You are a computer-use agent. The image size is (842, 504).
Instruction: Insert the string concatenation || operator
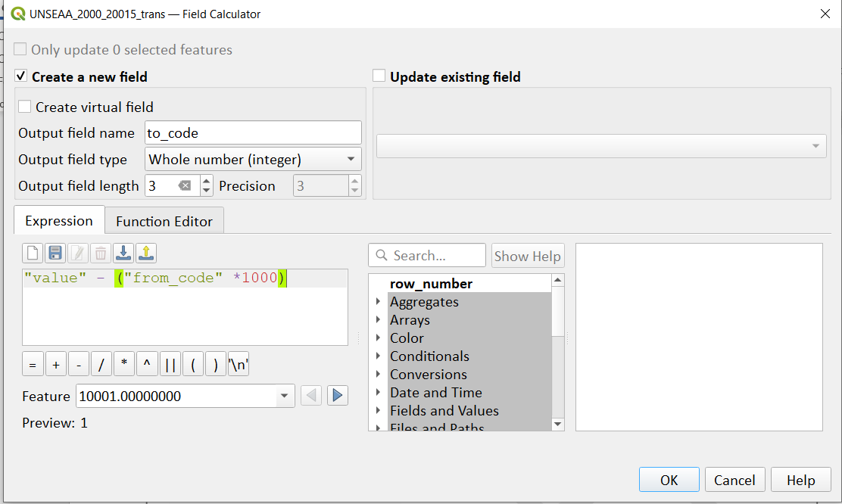pos(170,365)
